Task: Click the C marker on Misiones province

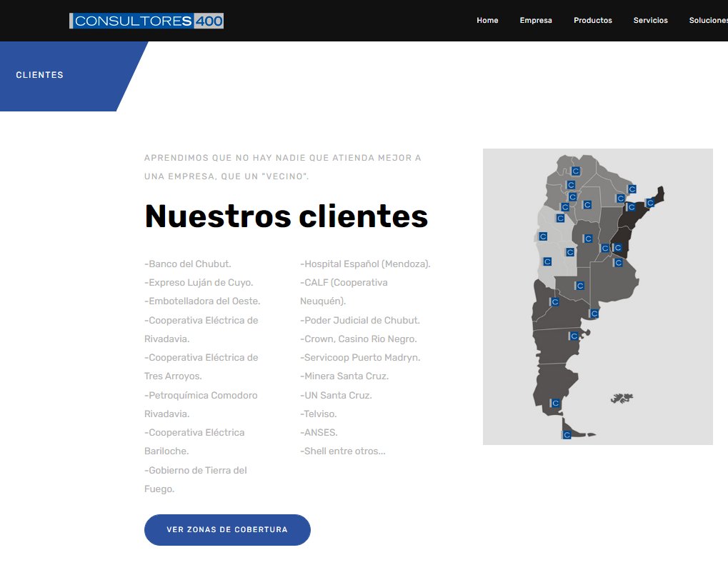Action: (650, 203)
